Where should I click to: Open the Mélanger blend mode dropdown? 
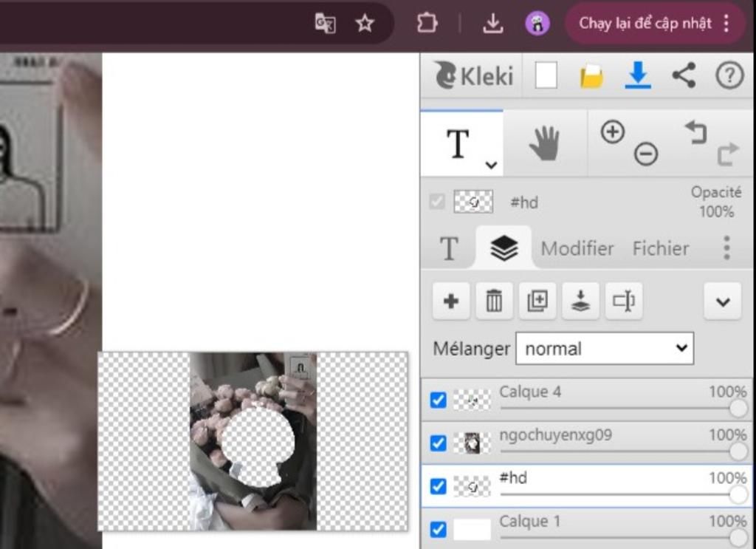coord(605,348)
